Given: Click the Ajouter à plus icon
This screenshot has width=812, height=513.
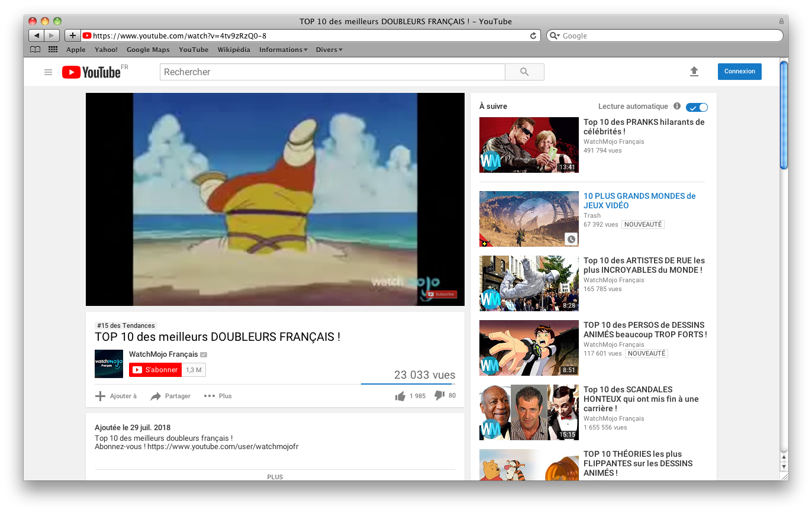Looking at the screenshot, I should [101, 396].
